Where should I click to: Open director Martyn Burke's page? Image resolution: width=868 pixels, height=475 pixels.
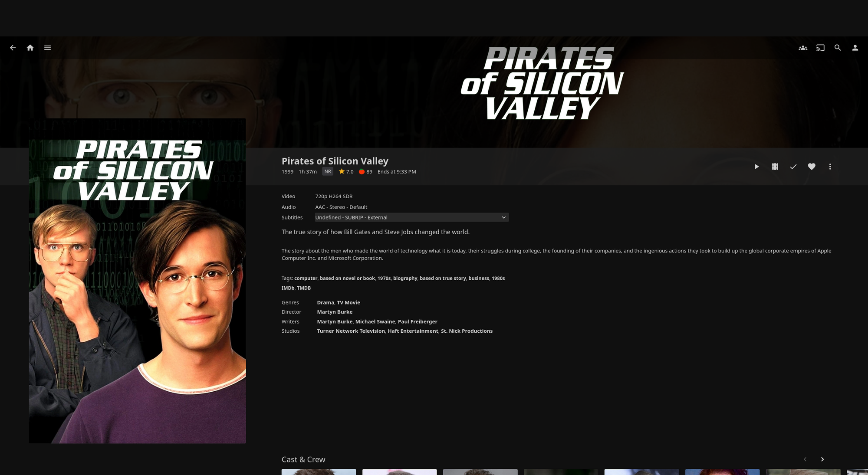[335, 312]
